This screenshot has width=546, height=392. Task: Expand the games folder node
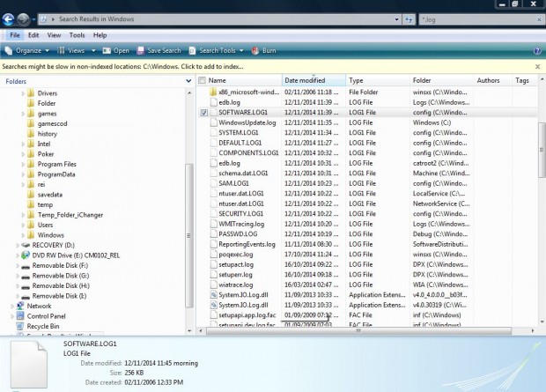click(23, 114)
